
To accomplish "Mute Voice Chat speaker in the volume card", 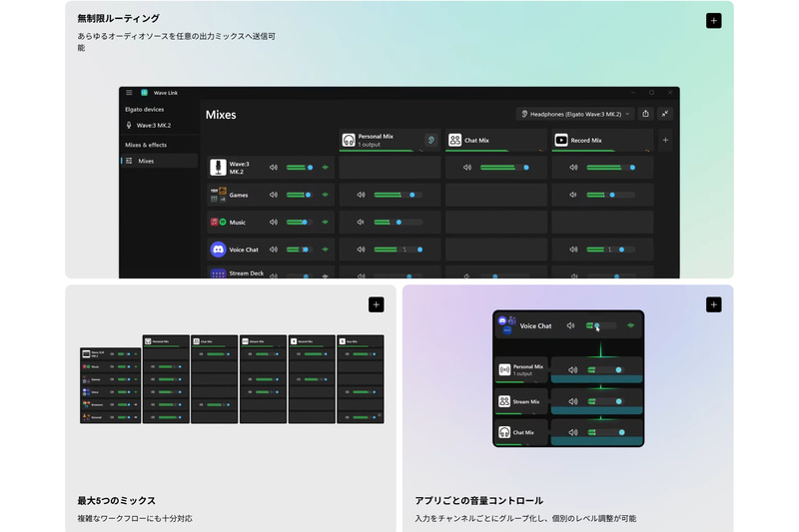I will click(570, 325).
